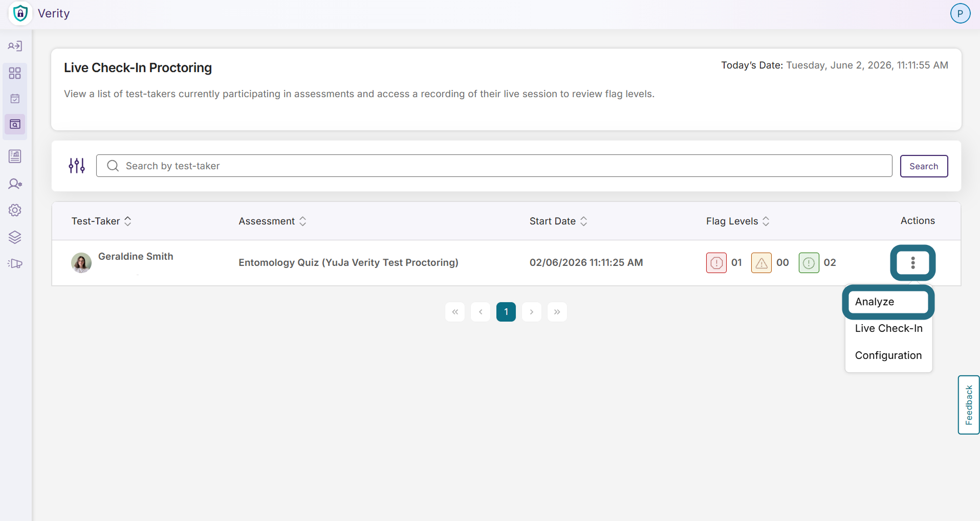Click the red high flag level icon
The image size is (980, 521).
point(716,263)
